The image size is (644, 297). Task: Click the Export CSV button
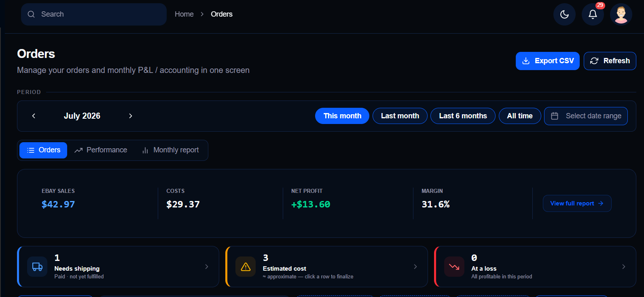pos(548,61)
